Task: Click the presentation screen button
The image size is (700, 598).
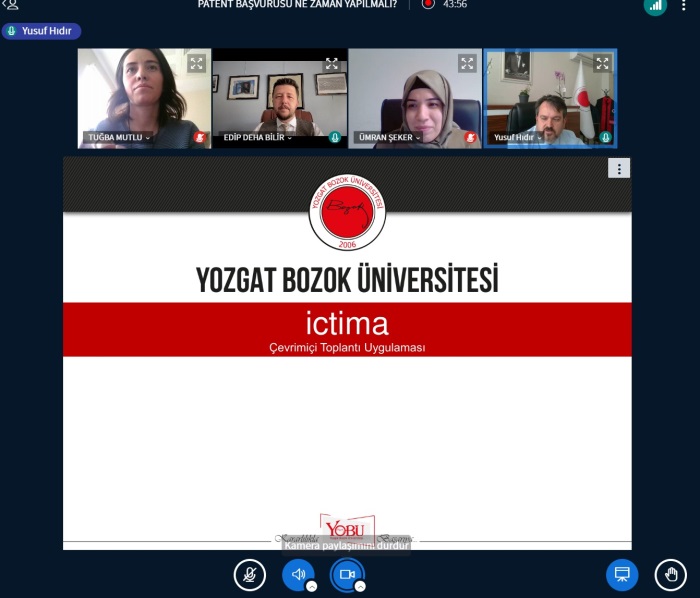Action: (622, 575)
